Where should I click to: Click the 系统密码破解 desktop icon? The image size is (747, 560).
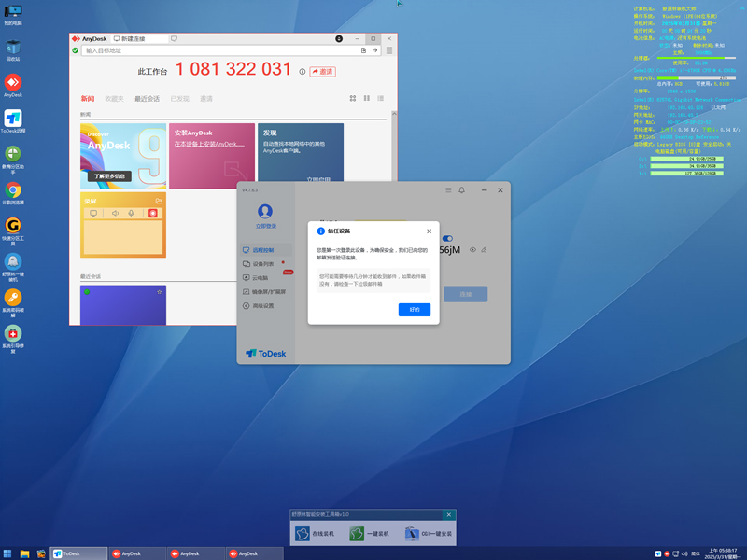13,303
